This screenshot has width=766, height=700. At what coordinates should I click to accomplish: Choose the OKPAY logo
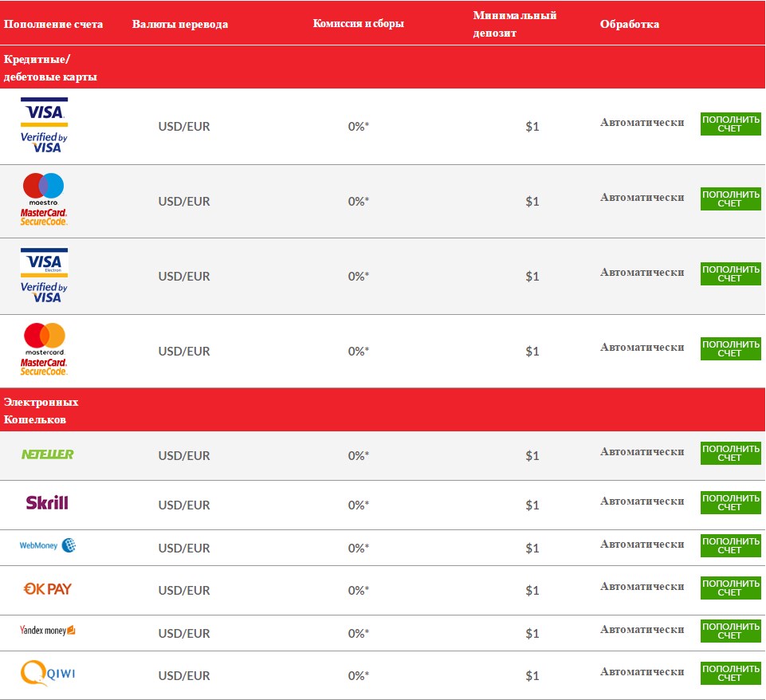pyautogui.click(x=47, y=589)
